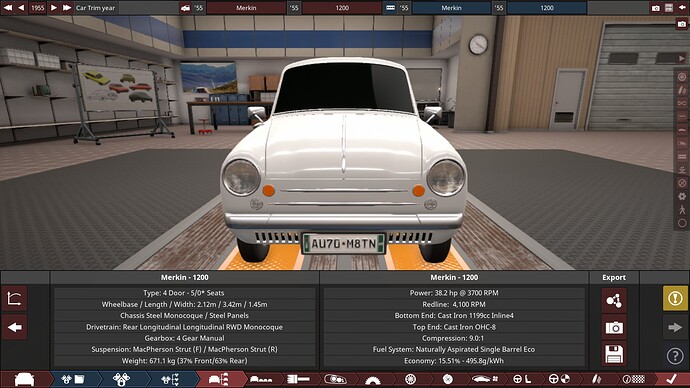Fast-forward years with double-right arrow
The height and width of the screenshot is (388, 690).
67,7
